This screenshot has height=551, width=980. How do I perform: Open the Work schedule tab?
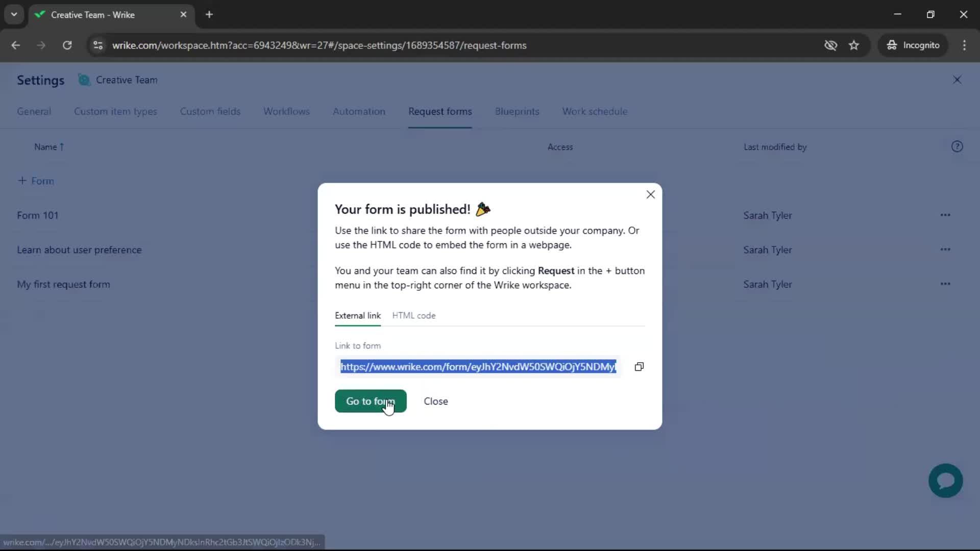click(x=595, y=111)
